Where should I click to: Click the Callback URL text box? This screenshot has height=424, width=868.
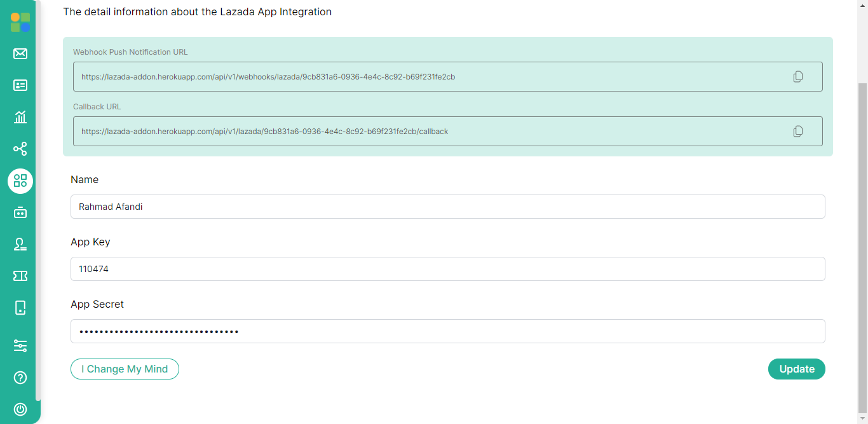tap(448, 132)
